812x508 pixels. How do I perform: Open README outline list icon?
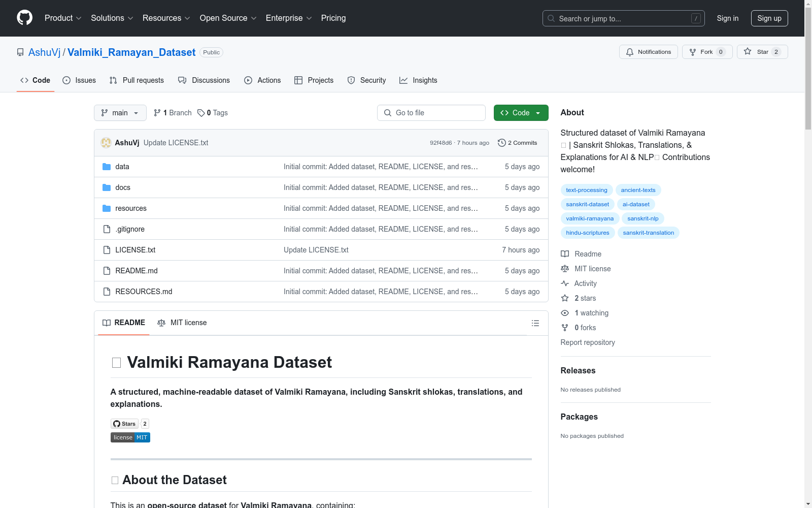(535, 323)
